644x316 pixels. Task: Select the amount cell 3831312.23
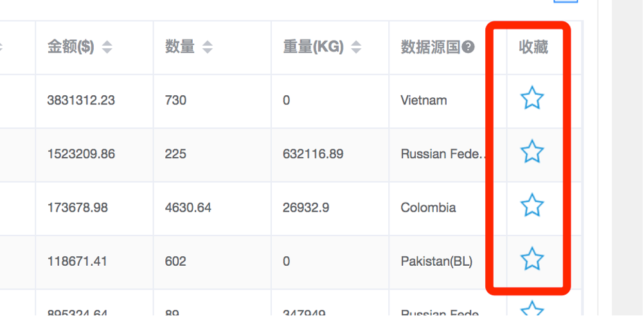pyautogui.click(x=81, y=100)
